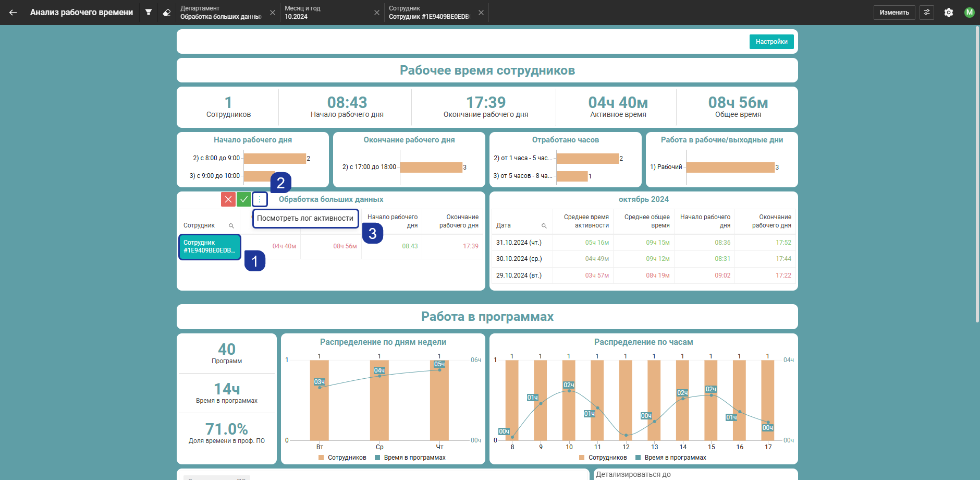Toggle Время в программах legend in hourly chart

click(x=671, y=458)
